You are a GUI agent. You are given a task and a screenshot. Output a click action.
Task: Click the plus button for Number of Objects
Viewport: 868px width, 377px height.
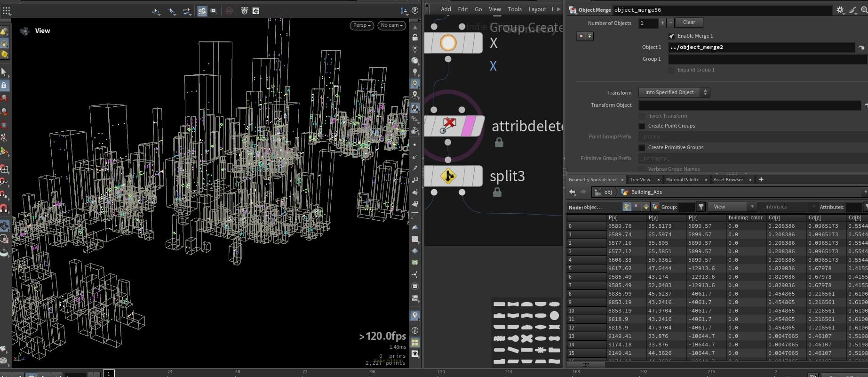[x=662, y=23]
